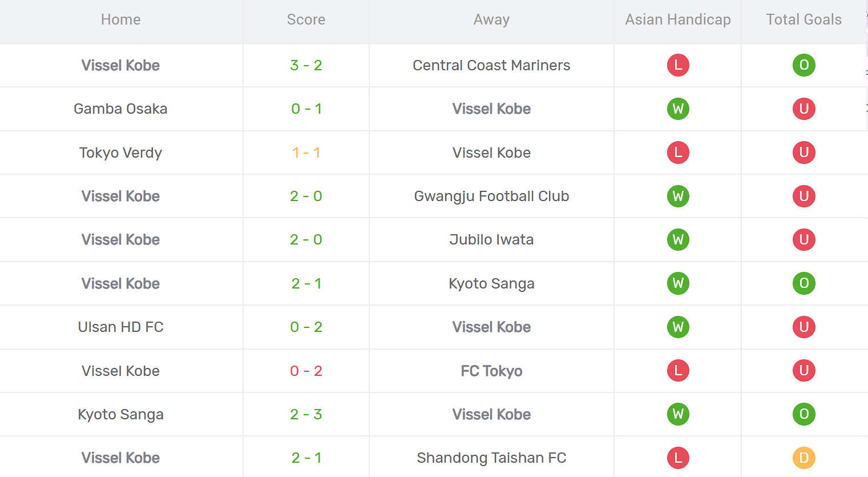Screen dimensions: 868x477
Task: Open the Jubilo Iwata team link
Action: point(491,239)
